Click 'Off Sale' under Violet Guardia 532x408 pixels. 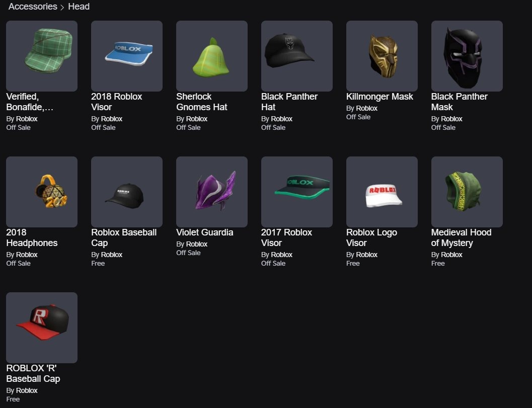(x=188, y=253)
